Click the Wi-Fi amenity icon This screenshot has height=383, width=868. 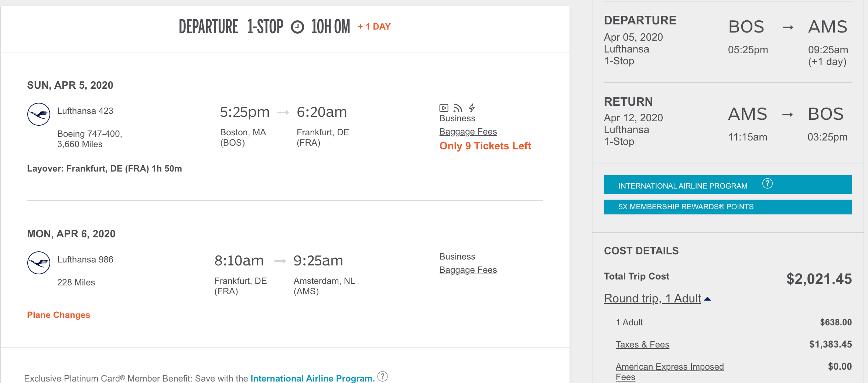tap(458, 108)
